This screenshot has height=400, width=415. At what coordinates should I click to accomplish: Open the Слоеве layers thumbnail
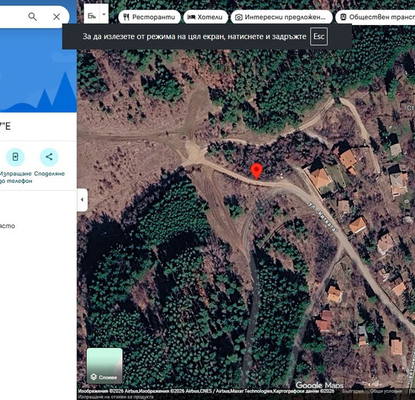point(104,366)
